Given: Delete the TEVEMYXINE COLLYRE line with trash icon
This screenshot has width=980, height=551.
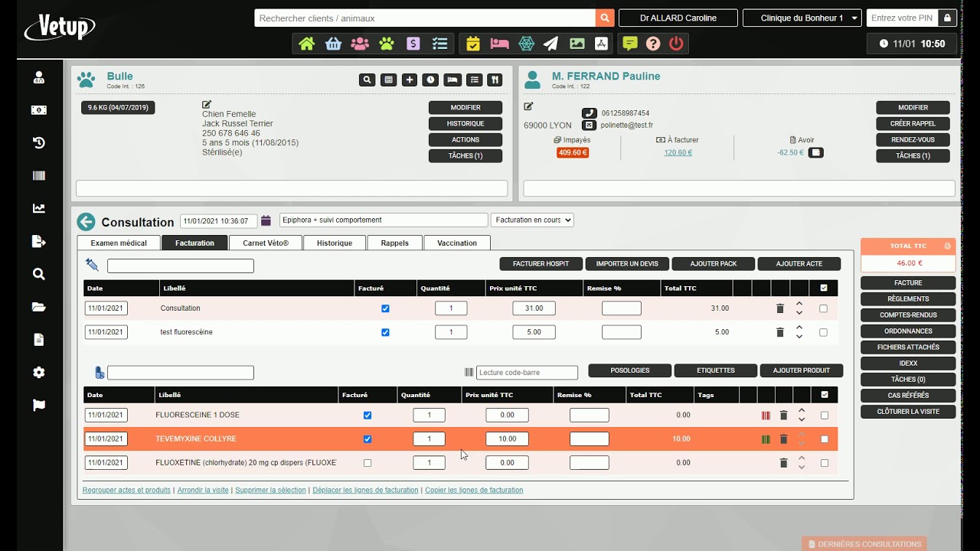Looking at the screenshot, I should pos(783,439).
